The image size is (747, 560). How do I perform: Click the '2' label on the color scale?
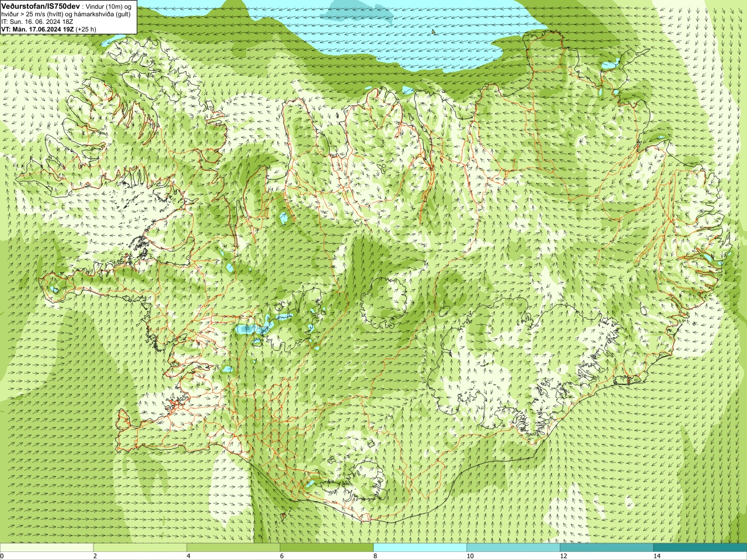click(x=95, y=556)
